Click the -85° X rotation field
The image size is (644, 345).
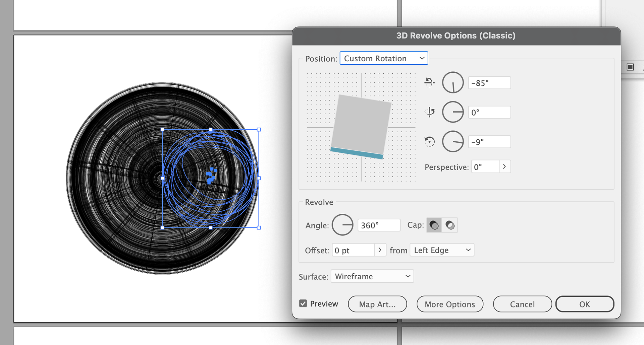coord(489,83)
